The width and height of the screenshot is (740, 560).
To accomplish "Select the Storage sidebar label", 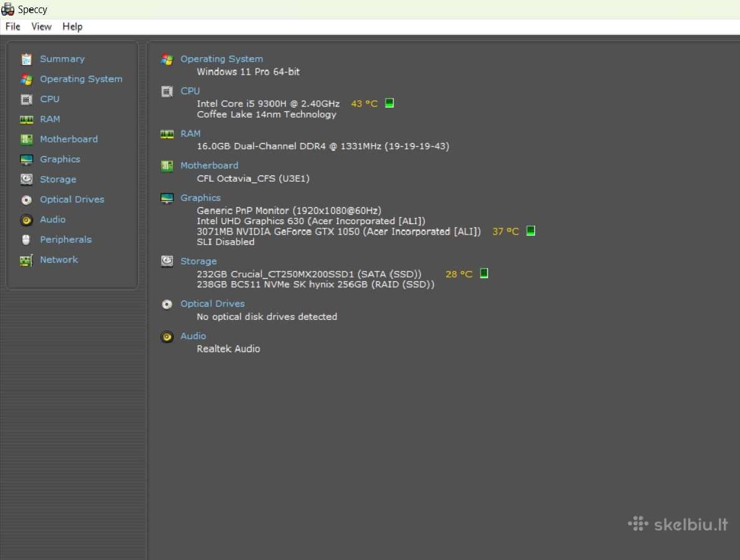I will point(58,179).
